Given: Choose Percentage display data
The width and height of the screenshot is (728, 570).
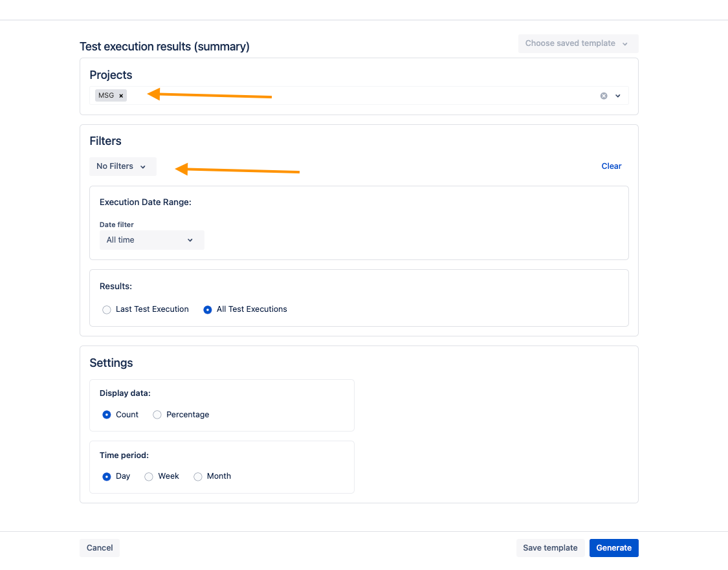Looking at the screenshot, I should click(157, 415).
